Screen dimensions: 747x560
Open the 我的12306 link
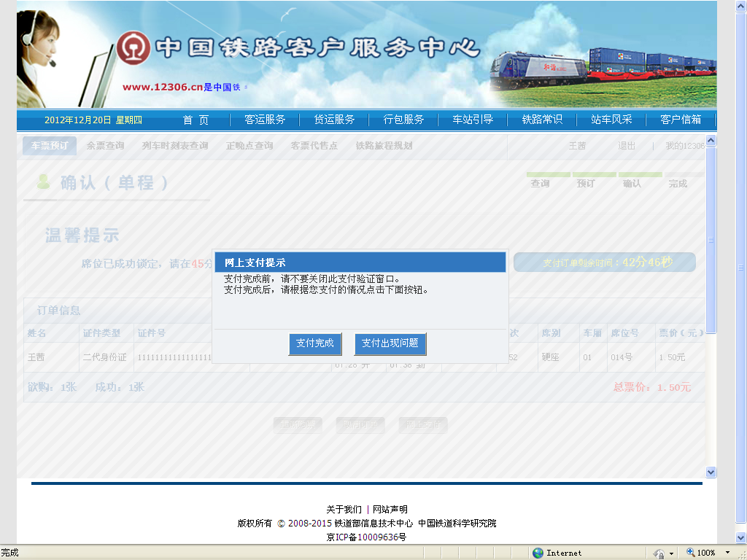685,146
